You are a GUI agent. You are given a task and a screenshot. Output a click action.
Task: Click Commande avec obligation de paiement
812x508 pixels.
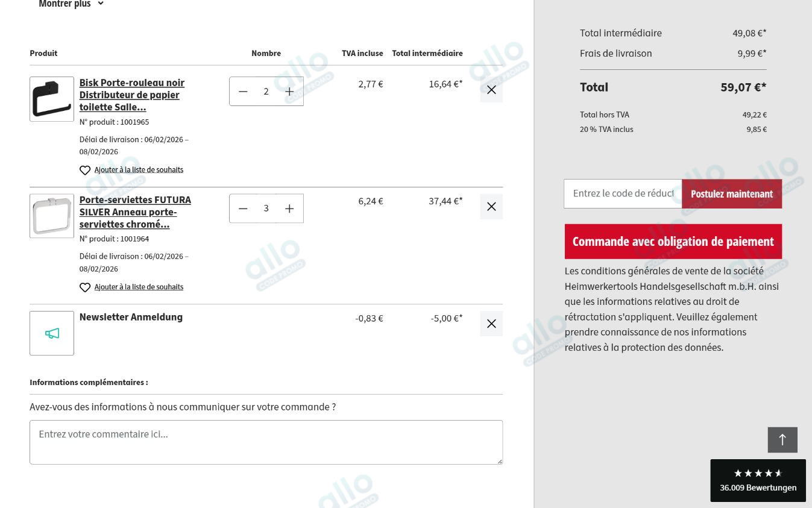point(673,241)
